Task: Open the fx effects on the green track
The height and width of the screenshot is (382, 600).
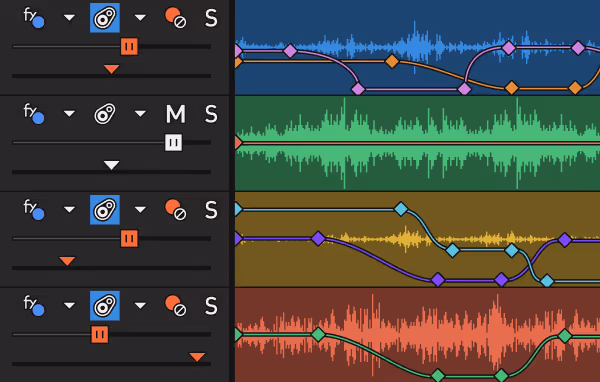Action: 34,114
